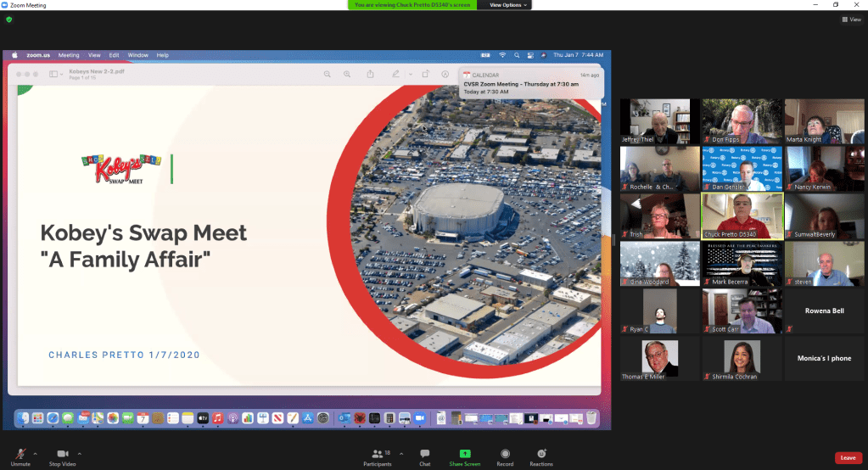Viewport: 868px width, 470px height.
Task: Select Shirmila Cochran's participant tile
Action: tap(741, 358)
